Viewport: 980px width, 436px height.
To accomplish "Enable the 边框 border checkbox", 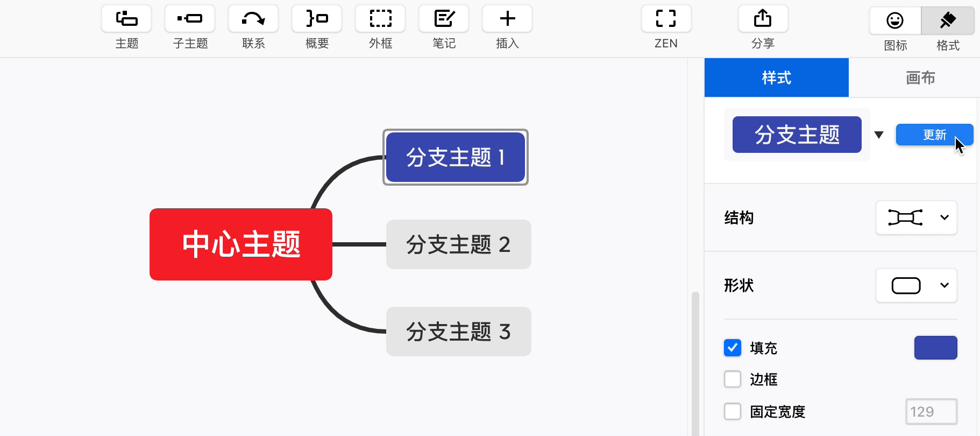I will [733, 379].
